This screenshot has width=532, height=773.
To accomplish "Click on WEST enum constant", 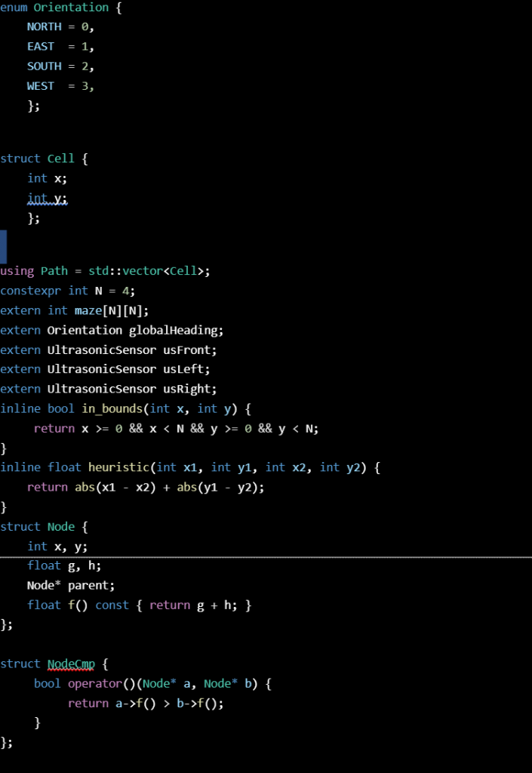I will click(41, 86).
